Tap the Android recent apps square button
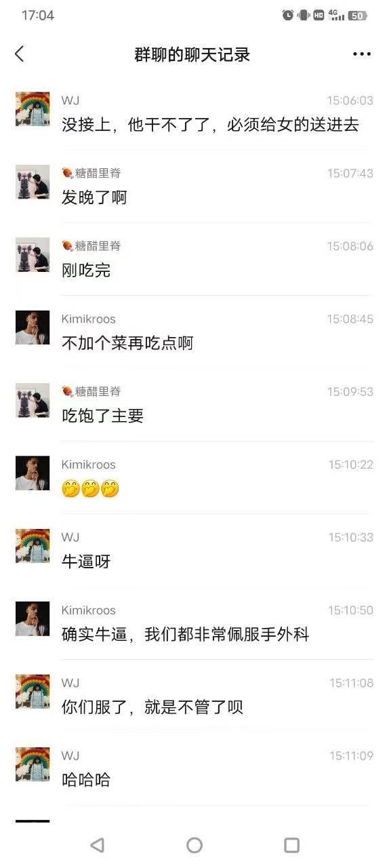 291,845
